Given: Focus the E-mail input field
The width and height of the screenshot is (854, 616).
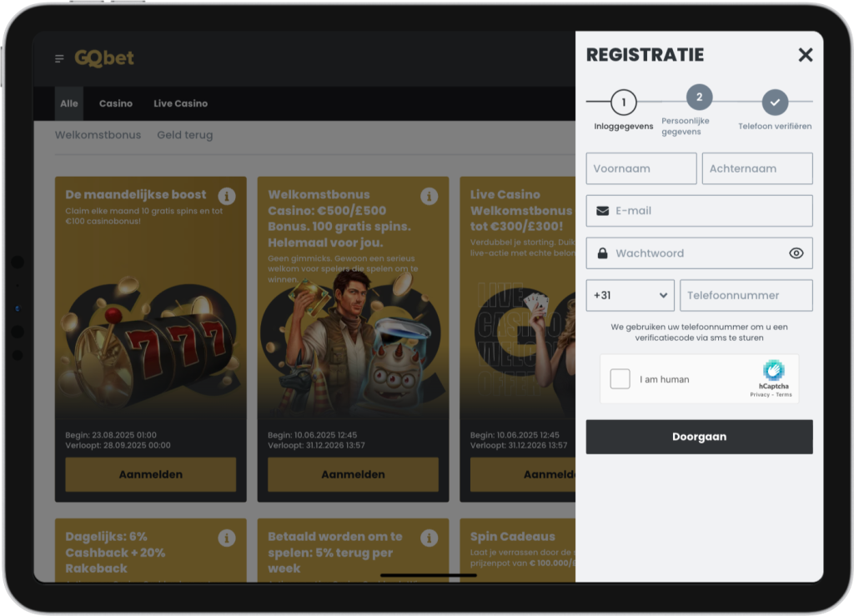Looking at the screenshot, I should click(709, 211).
